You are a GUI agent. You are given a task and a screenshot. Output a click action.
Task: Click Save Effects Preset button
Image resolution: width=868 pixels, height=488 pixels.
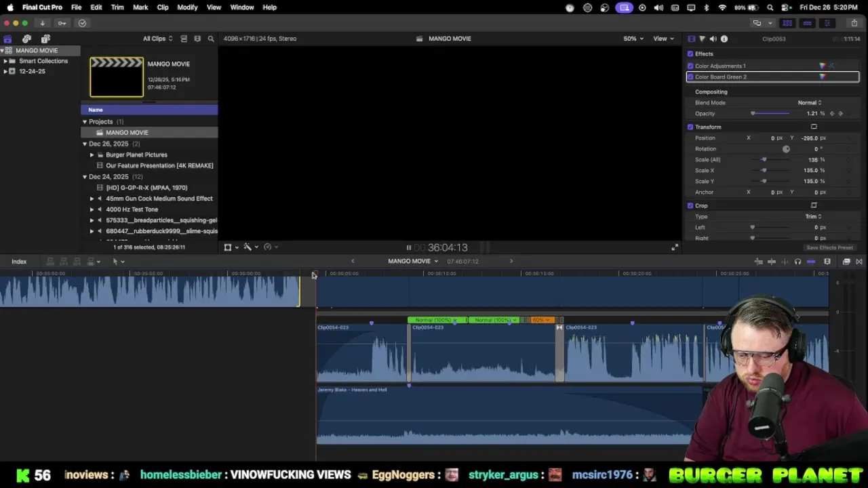tap(829, 247)
